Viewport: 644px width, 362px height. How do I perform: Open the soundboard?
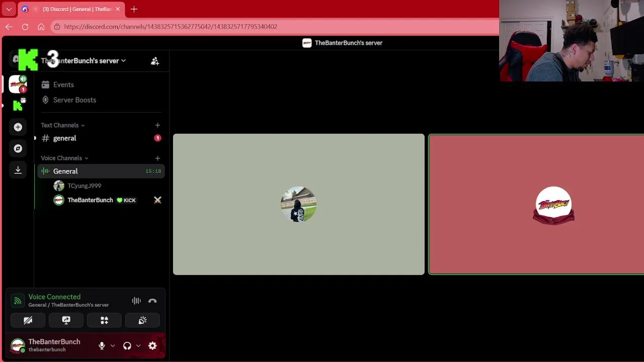(x=142, y=320)
